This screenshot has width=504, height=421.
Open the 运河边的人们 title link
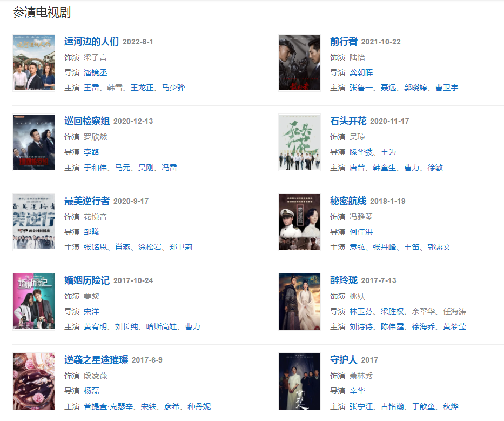(92, 42)
